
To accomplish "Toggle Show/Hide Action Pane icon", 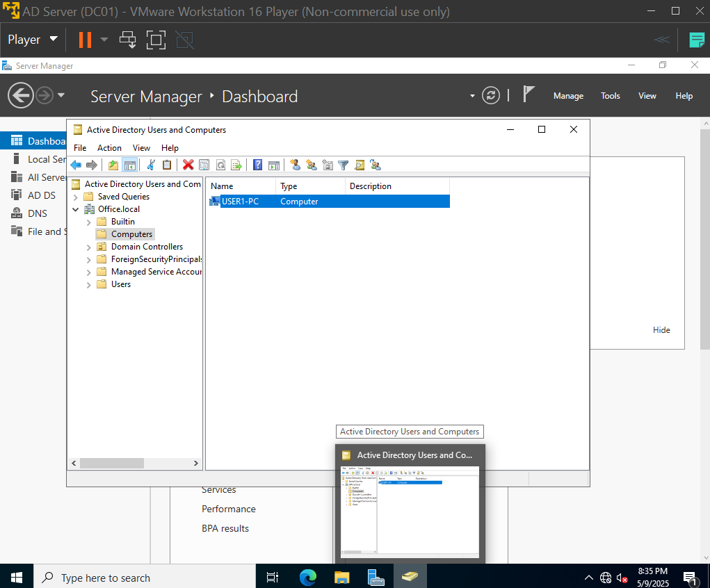I will (274, 165).
